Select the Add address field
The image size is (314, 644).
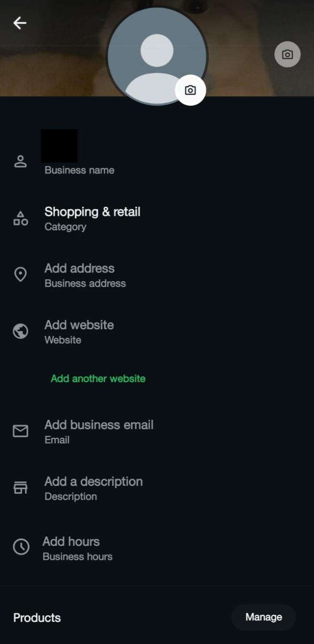[79, 269]
